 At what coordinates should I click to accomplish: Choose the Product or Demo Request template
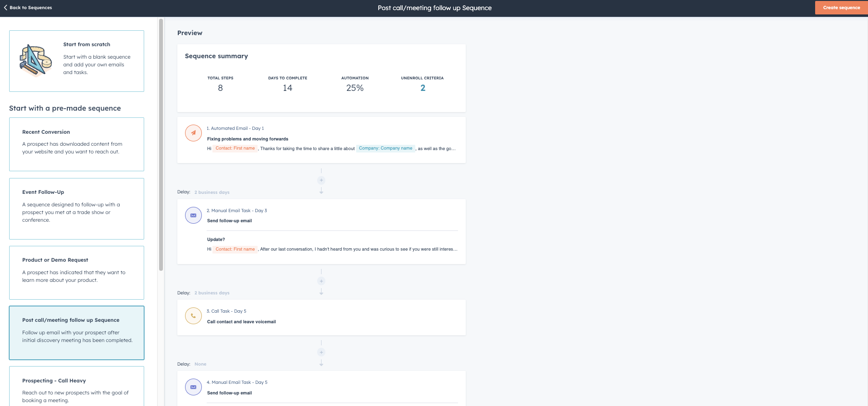point(76,273)
